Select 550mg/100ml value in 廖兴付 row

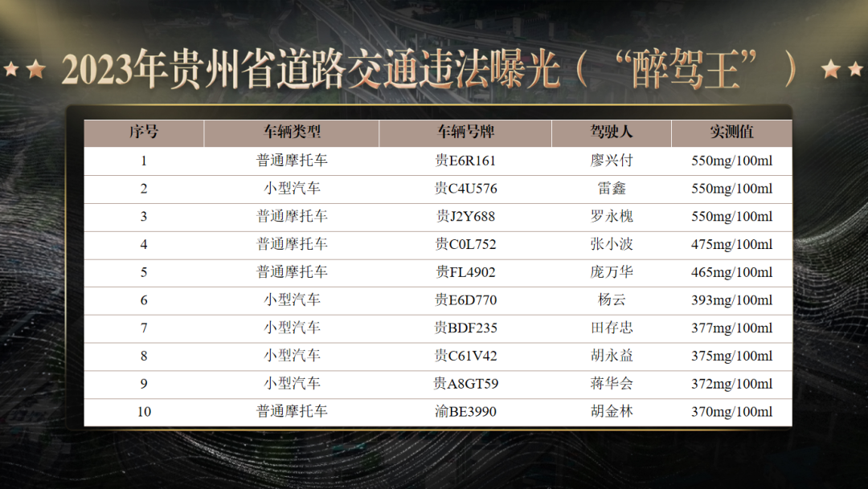(732, 161)
